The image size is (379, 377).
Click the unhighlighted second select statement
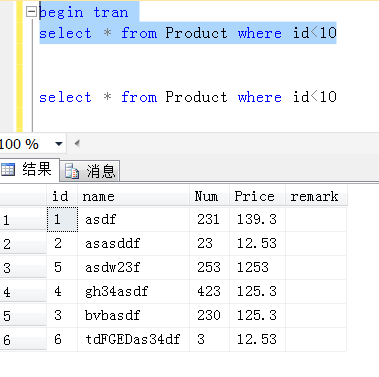pyautogui.click(x=188, y=97)
